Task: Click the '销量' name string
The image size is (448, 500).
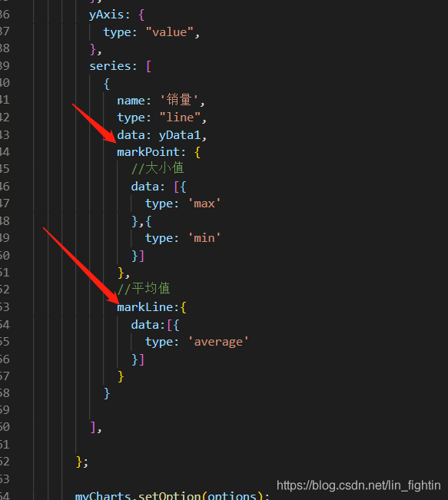Action: [x=180, y=100]
